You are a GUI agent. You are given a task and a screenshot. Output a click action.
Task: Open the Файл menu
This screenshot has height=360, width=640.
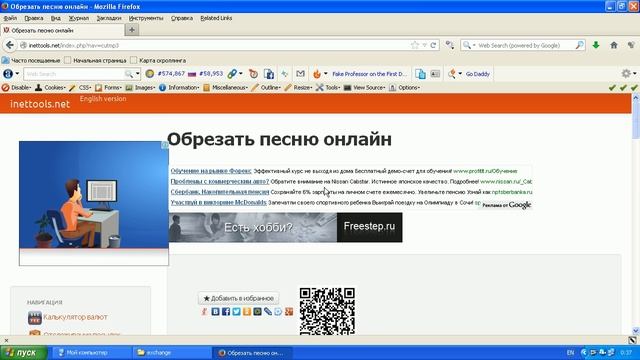pos(10,18)
